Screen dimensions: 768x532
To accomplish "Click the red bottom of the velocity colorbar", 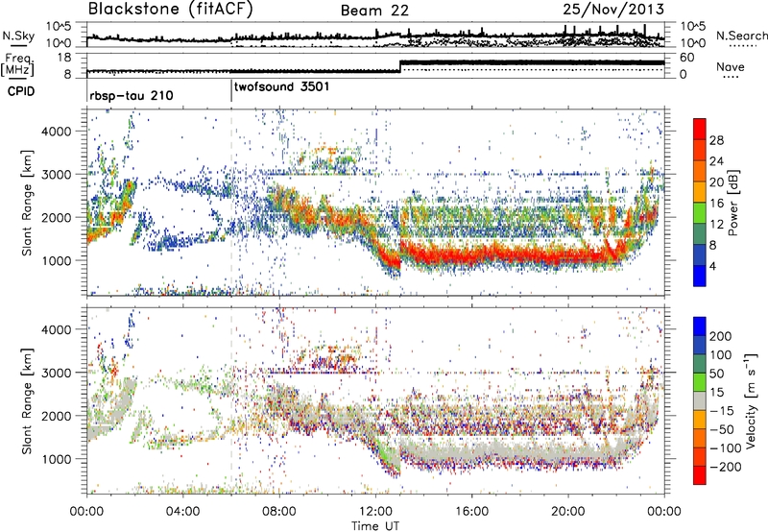I will click(x=700, y=475).
